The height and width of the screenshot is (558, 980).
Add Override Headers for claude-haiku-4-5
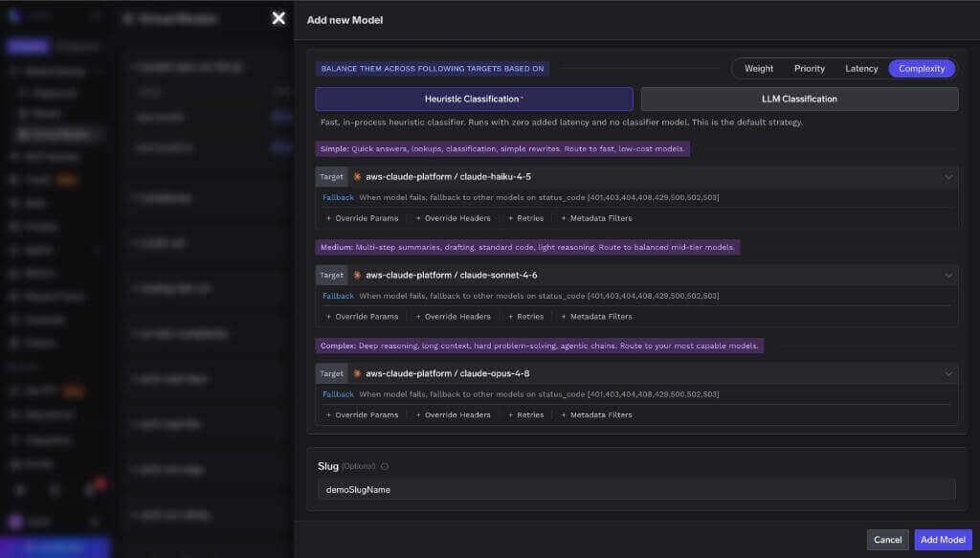[x=453, y=218]
